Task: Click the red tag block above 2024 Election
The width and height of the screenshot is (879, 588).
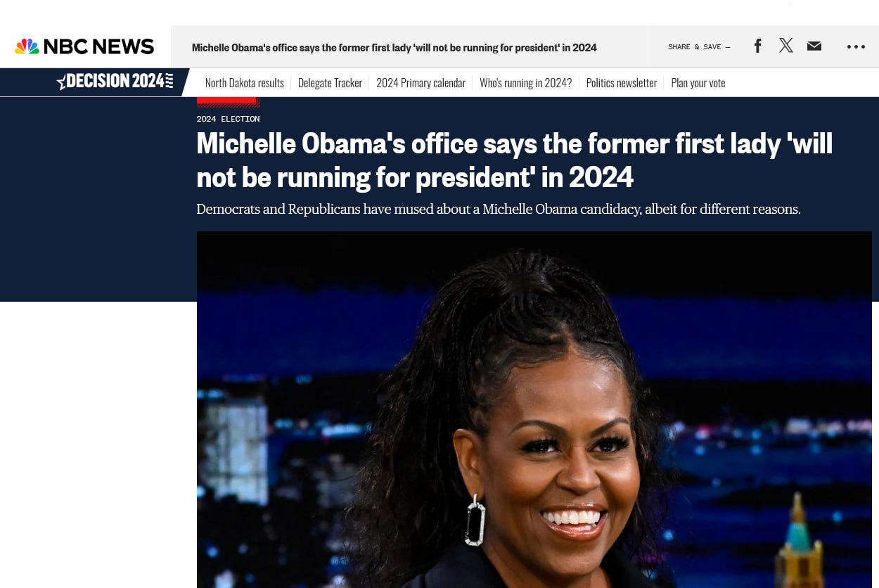Action: pos(228,101)
